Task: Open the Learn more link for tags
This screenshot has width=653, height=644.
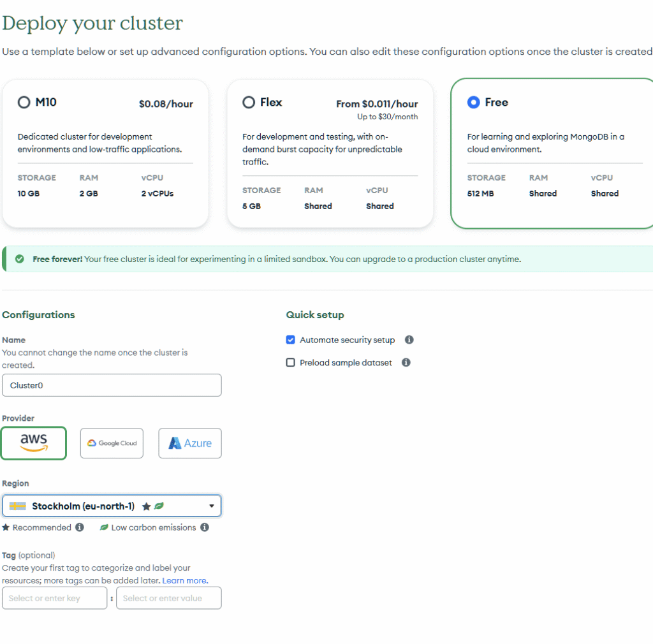Action: point(185,580)
